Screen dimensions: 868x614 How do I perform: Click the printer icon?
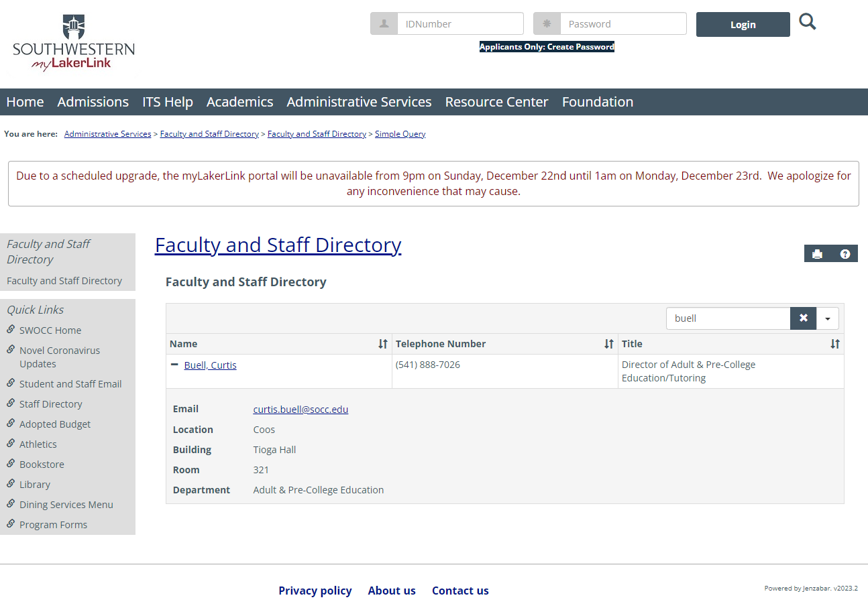click(817, 254)
